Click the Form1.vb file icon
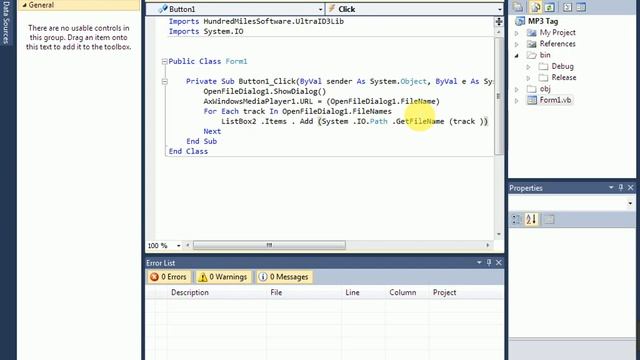Viewport: 640px width, 360px height. (531, 100)
